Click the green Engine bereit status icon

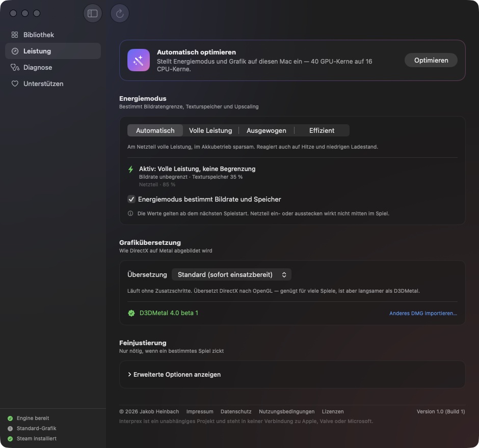point(10,418)
